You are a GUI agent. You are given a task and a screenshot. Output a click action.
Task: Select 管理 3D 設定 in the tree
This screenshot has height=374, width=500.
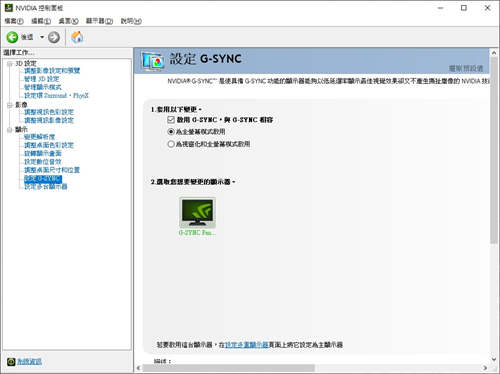click(x=42, y=79)
